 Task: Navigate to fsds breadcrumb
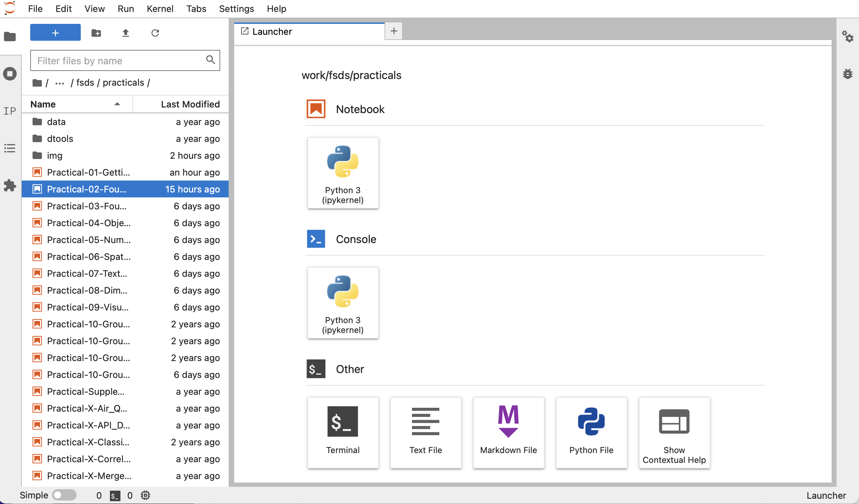click(x=85, y=83)
